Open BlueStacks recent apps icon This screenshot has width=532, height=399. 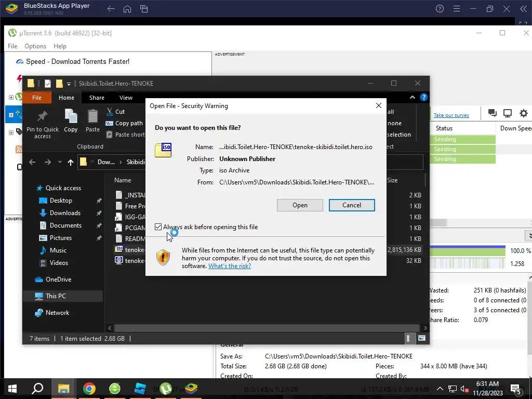[x=144, y=9]
